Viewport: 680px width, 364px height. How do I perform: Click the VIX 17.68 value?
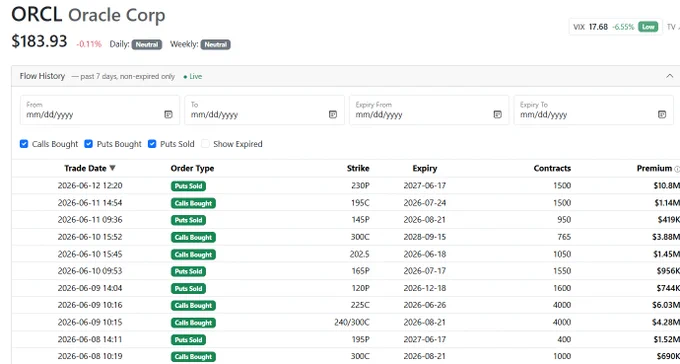click(x=598, y=27)
